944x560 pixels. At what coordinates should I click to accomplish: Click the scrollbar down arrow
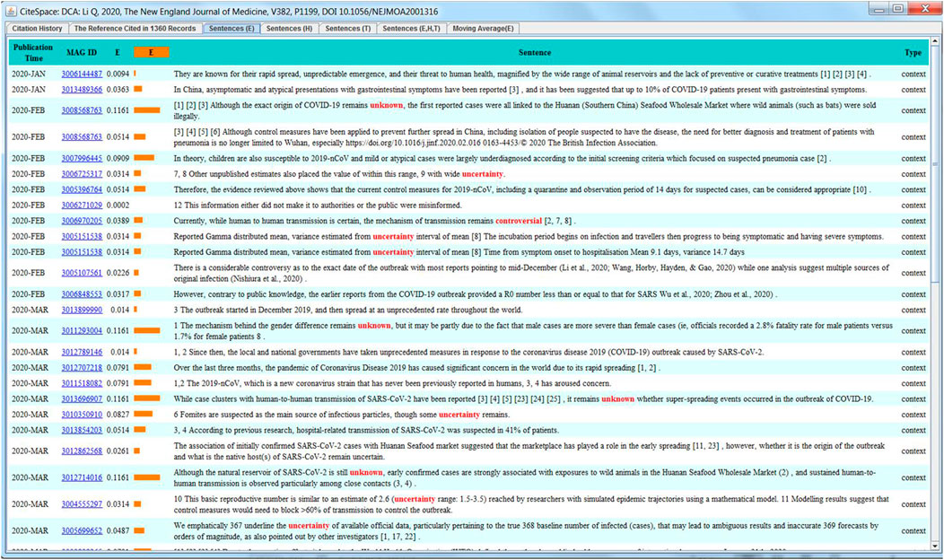(x=935, y=547)
